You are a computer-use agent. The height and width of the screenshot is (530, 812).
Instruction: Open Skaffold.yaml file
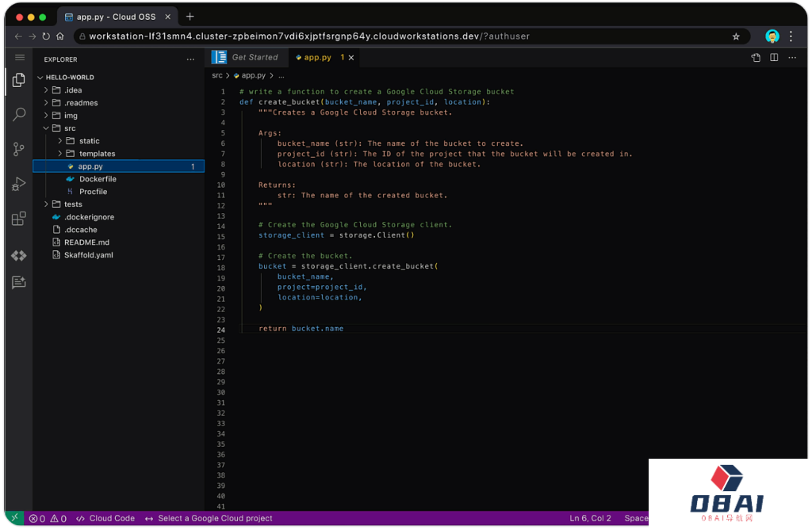(88, 255)
